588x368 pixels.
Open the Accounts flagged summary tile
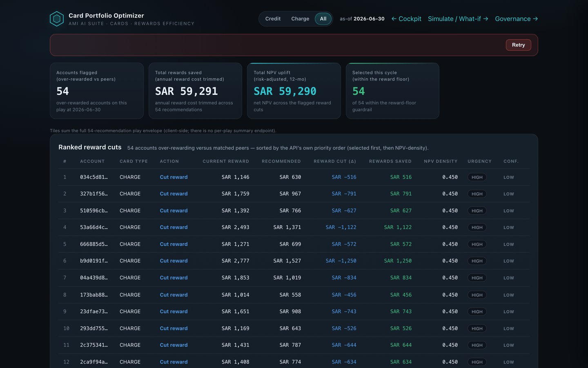97,91
